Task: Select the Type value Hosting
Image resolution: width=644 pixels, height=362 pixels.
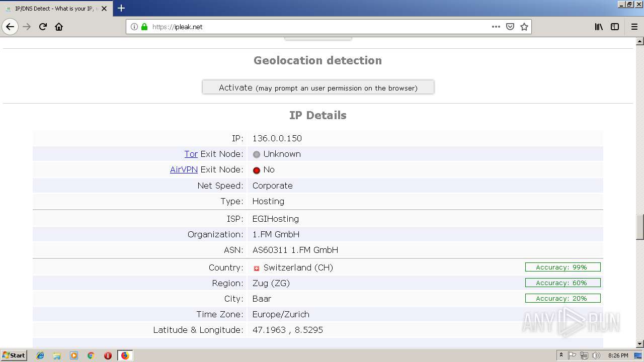Action: [268, 201]
